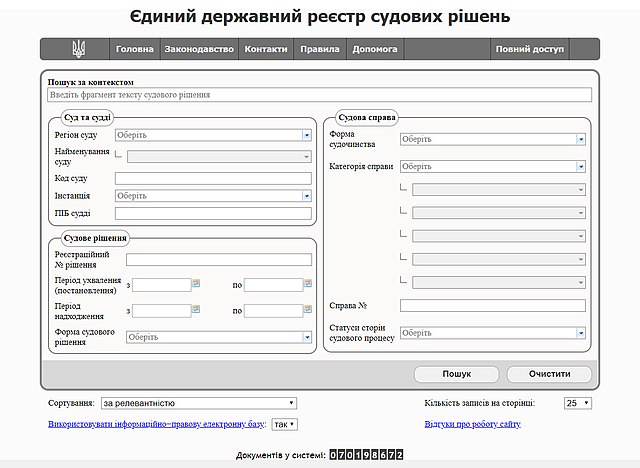Screen dimensions: 640x468
Task: Open calendar for Період надходження start date
Action: click(196, 309)
